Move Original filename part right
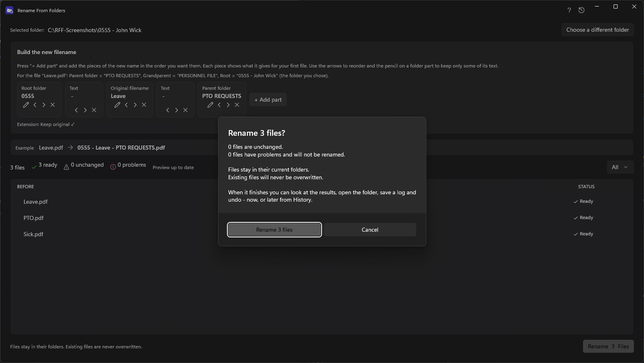Screen dimensions: 644x363 click(x=135, y=105)
